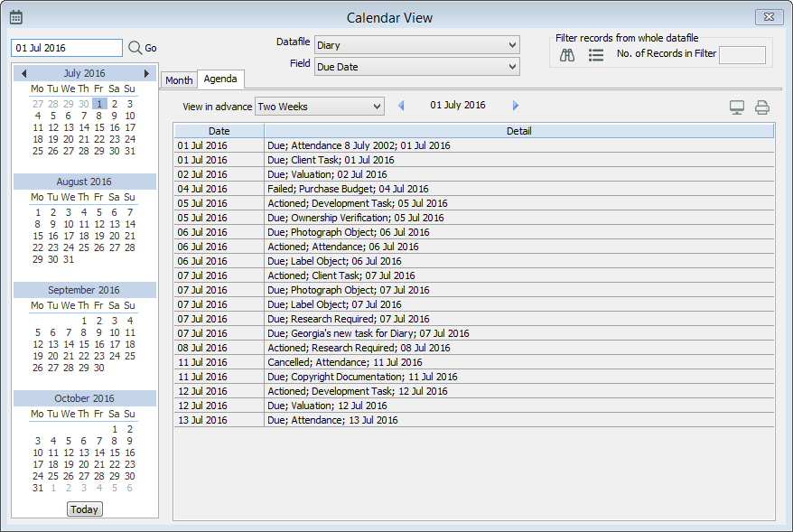Image resolution: width=793 pixels, height=532 pixels.
Task: Select the 'Cancelled; Attendance; 11 Jul 2016' row
Action: [474, 362]
